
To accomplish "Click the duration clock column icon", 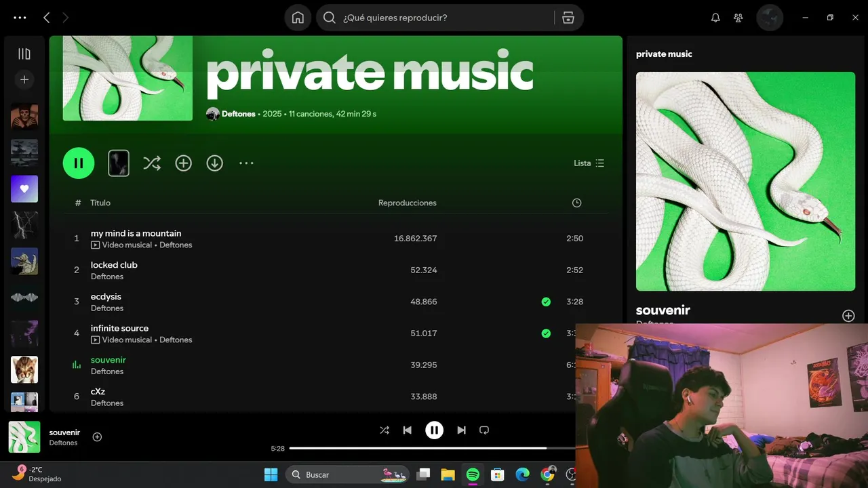I will point(576,203).
